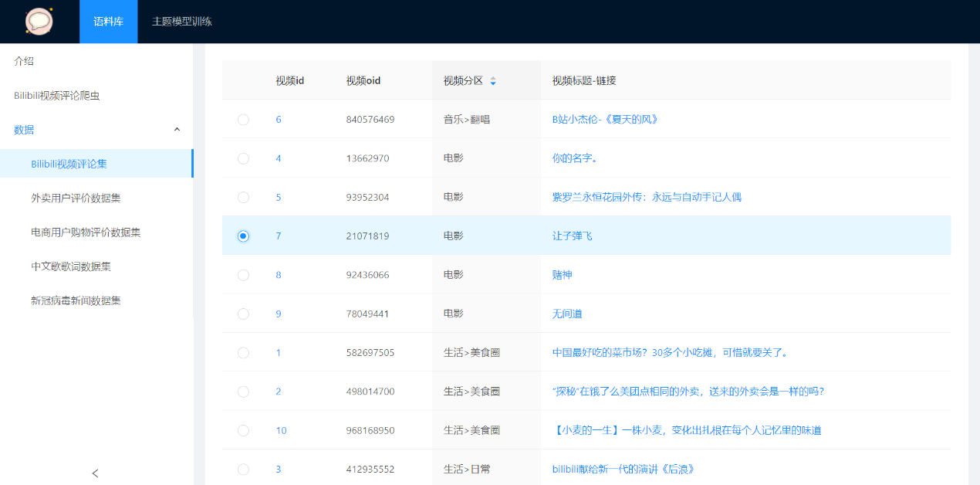The width and height of the screenshot is (980, 485).
Task: Click the 视频id column header
Action: pos(290,81)
